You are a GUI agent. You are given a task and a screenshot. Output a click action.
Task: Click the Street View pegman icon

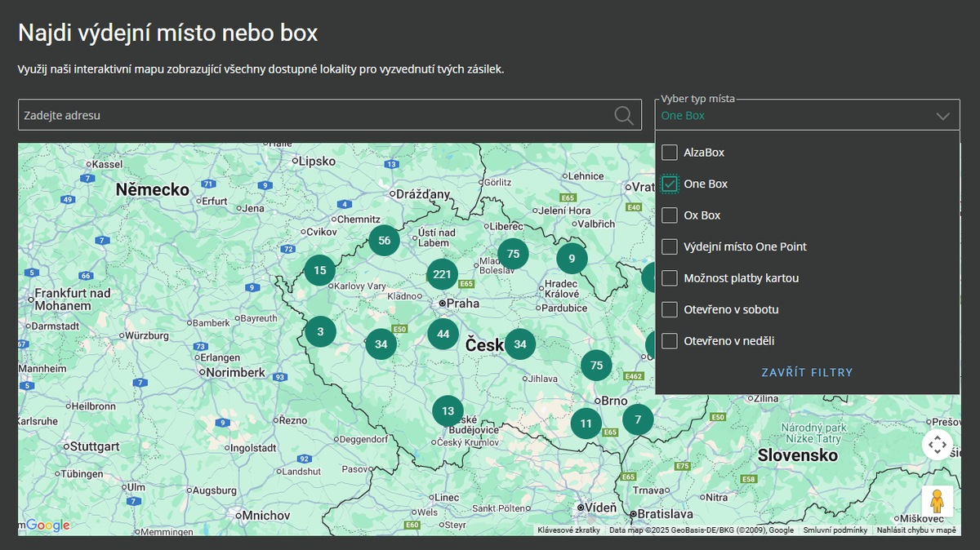coord(937,501)
